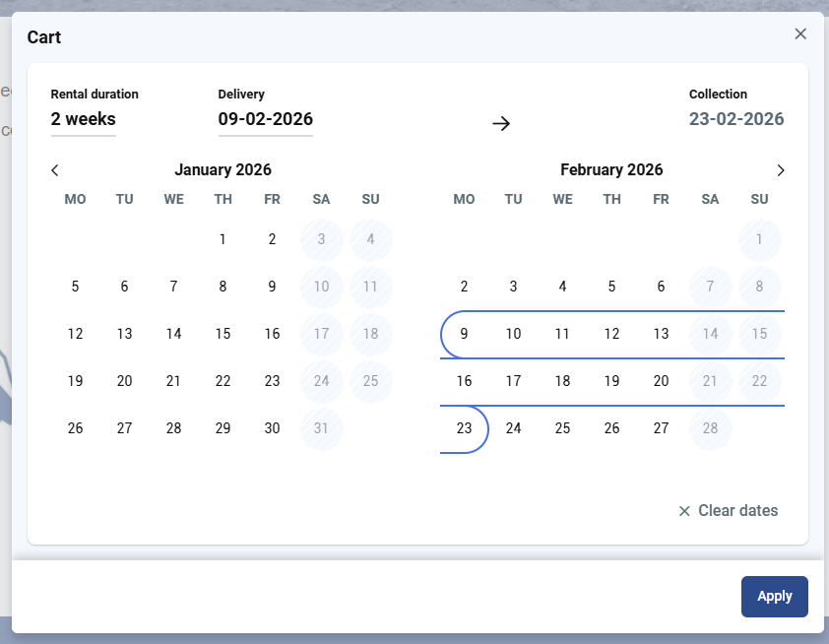This screenshot has width=829, height=644.
Task: Navigate to next month using right chevron
Action: tap(780, 169)
